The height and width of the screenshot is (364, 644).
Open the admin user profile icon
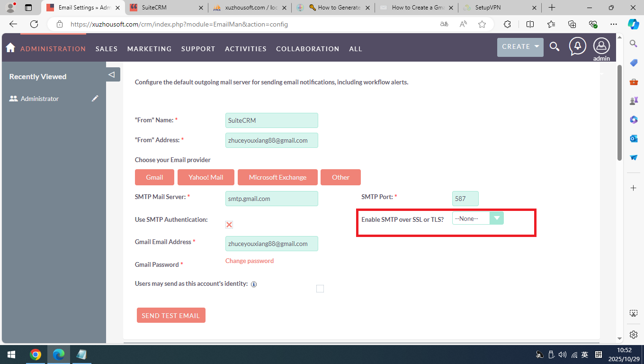[601, 46]
